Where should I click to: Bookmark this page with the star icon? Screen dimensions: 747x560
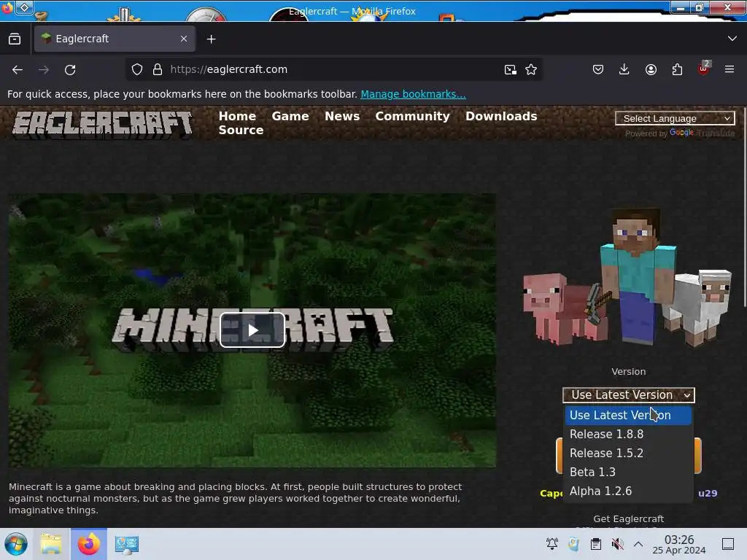(x=531, y=69)
